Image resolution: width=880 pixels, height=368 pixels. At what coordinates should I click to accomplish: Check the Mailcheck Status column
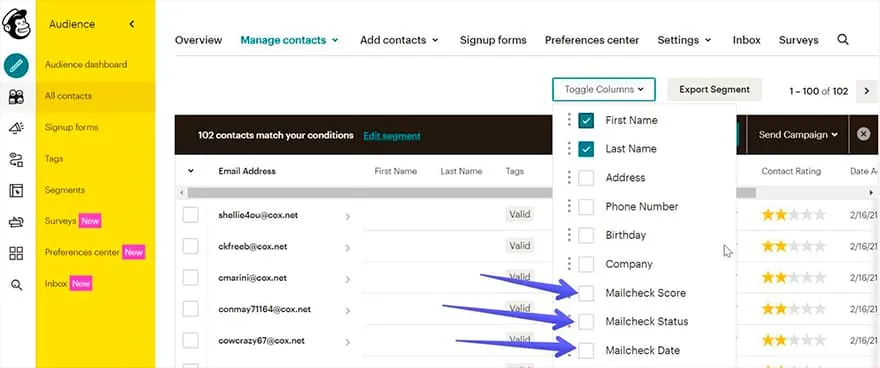click(x=586, y=321)
